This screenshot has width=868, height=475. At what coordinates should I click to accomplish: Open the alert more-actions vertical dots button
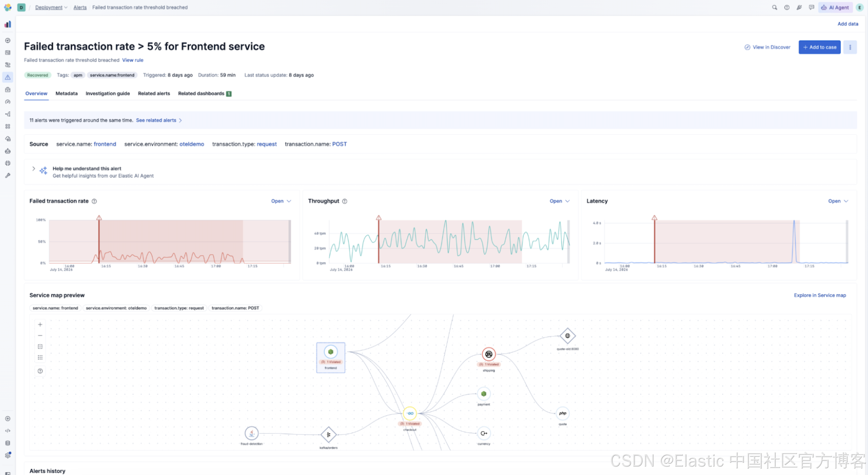[850, 47]
